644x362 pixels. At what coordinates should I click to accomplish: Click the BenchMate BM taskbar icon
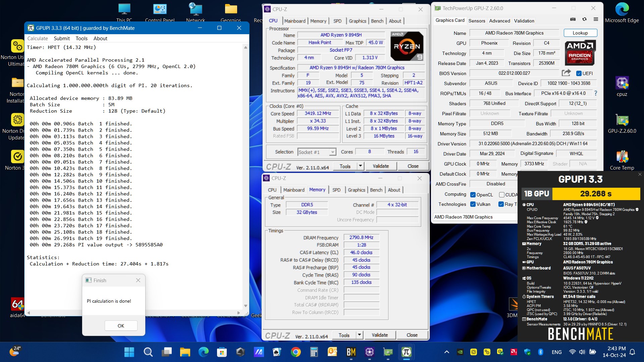pyautogui.click(x=351, y=352)
